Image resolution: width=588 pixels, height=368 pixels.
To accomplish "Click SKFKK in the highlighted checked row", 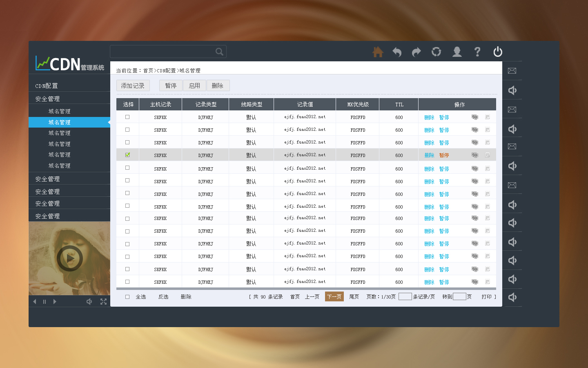I will [160, 155].
